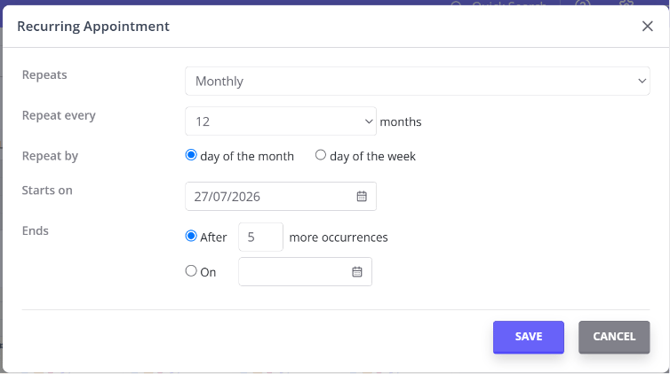The height and width of the screenshot is (374, 670).
Task: Select the day of the month radio button
Action: [191, 155]
